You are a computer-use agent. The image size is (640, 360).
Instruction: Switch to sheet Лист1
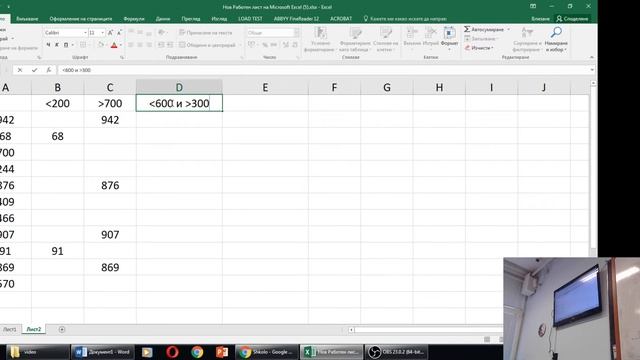tap(10, 329)
